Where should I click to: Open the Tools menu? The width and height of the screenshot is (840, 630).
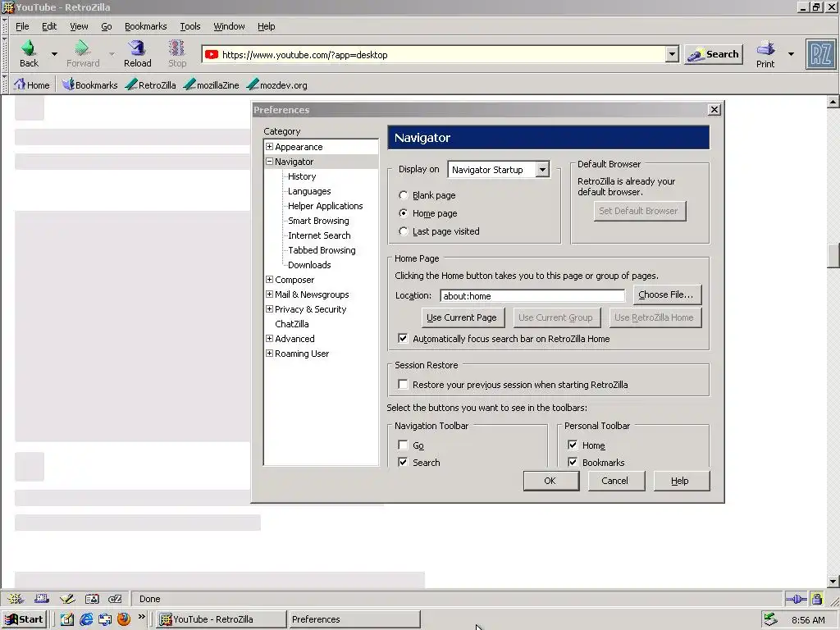[x=189, y=26]
